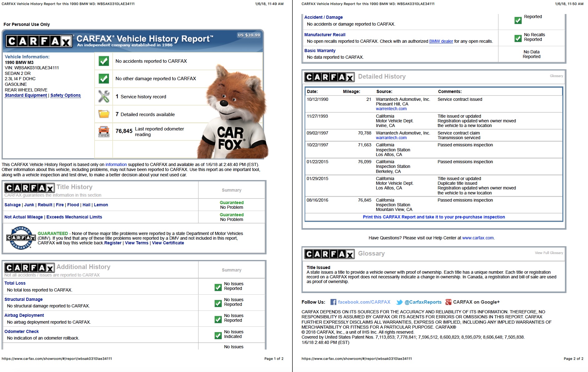The image size is (588, 372).
Task: Click the 08/16/2016 date cell
Action: point(317,200)
